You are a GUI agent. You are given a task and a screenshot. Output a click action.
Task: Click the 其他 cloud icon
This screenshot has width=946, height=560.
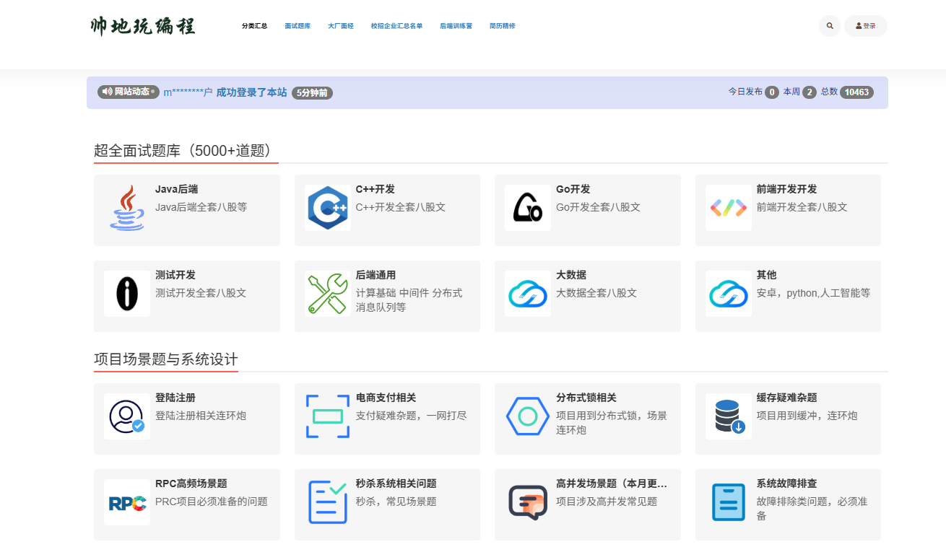click(x=729, y=294)
